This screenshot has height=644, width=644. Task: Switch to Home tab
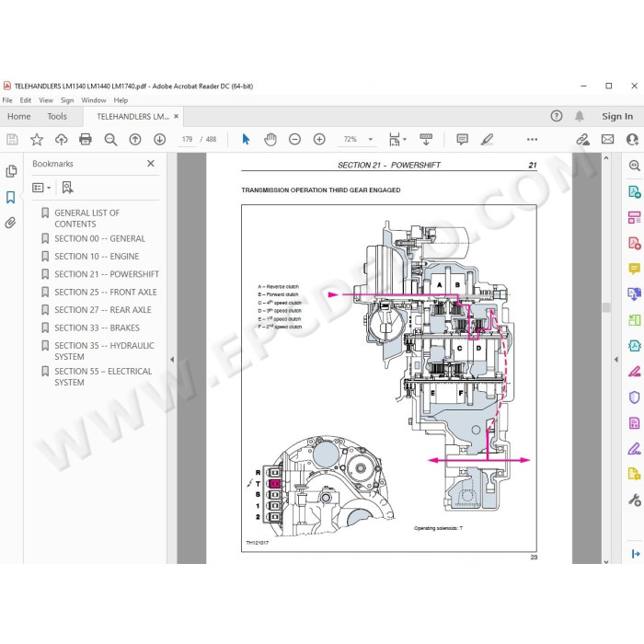point(19,117)
